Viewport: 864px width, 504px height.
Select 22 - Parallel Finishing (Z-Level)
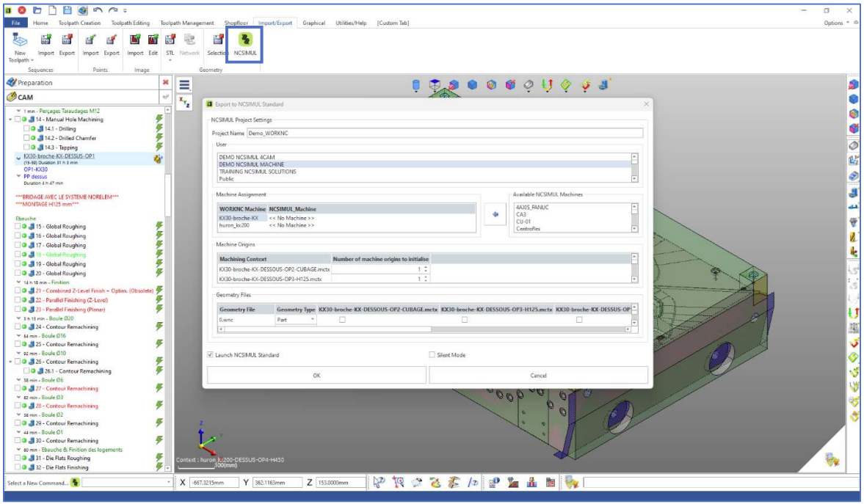click(72, 300)
